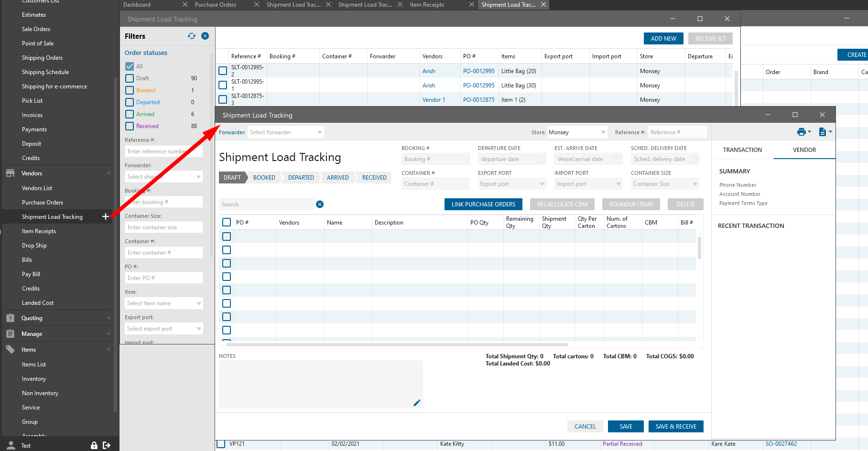Expand the Quoting sidebar section
868x451 pixels.
click(x=108, y=318)
